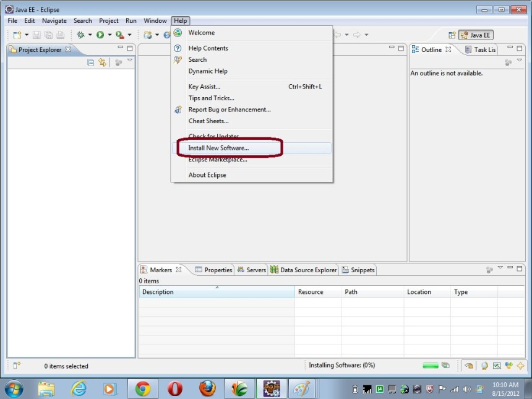Click the Save All icon
This screenshot has height=399, width=532.
[x=48, y=35]
